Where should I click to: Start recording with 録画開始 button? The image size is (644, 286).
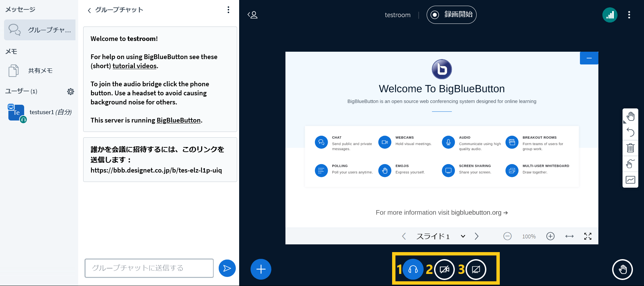(x=451, y=15)
